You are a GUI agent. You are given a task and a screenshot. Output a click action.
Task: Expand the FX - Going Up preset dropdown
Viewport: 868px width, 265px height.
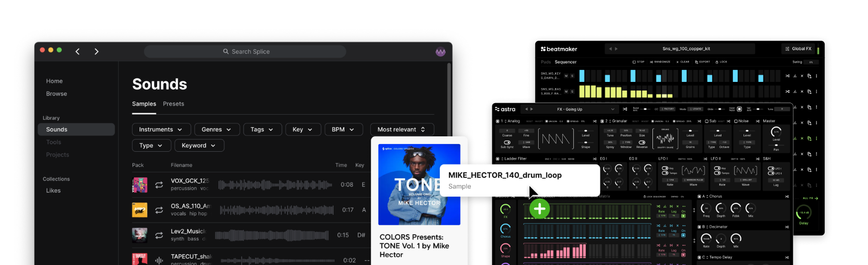[x=613, y=109]
